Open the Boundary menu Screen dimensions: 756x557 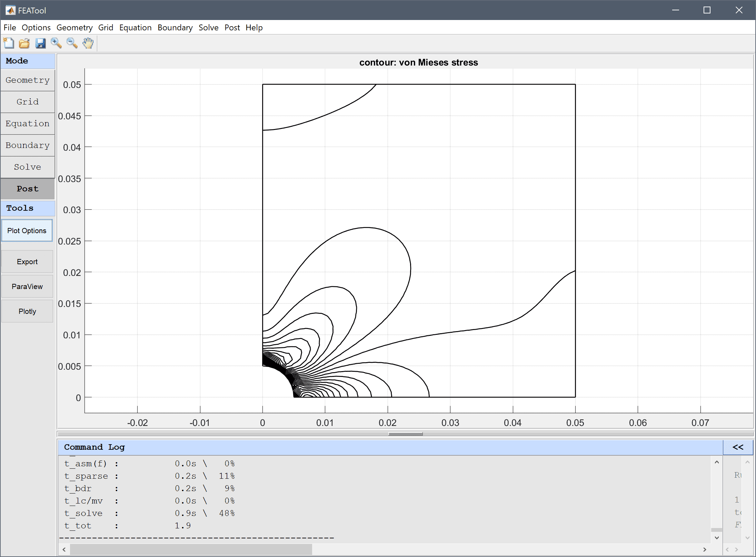(x=175, y=28)
